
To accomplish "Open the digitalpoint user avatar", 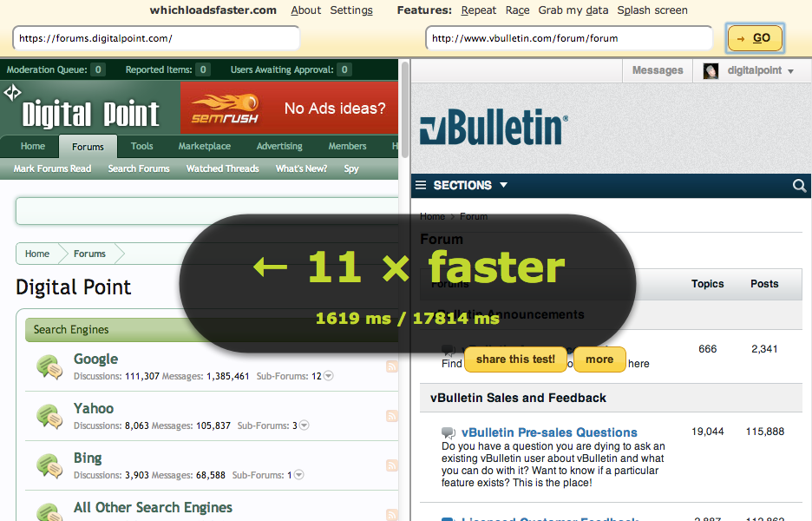I will [x=710, y=71].
